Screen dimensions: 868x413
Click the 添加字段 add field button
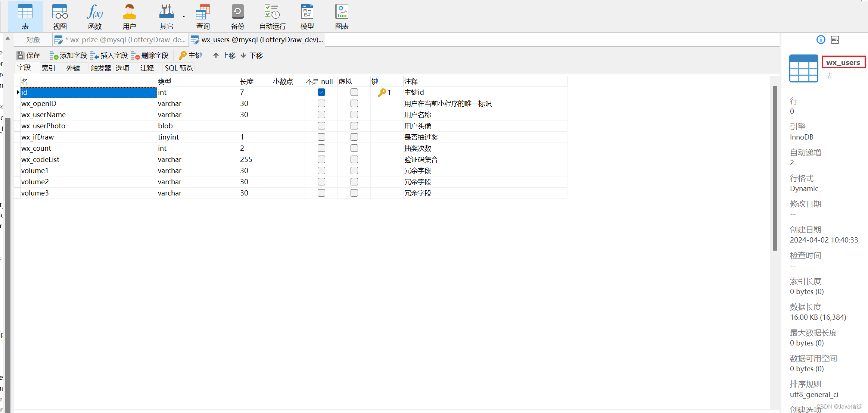point(68,55)
